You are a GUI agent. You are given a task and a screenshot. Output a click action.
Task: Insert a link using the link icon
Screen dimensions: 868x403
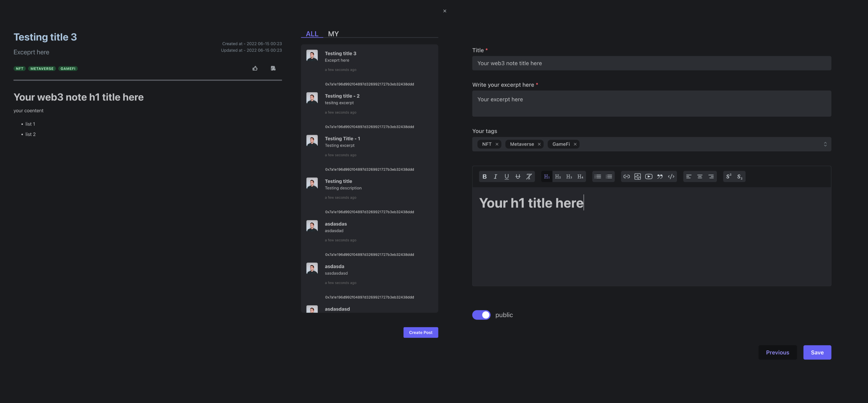point(626,177)
